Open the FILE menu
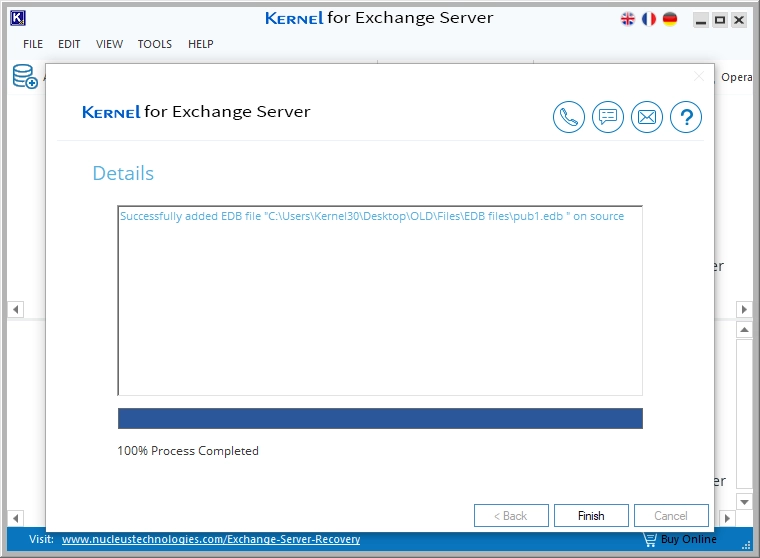760x558 pixels. [33, 44]
